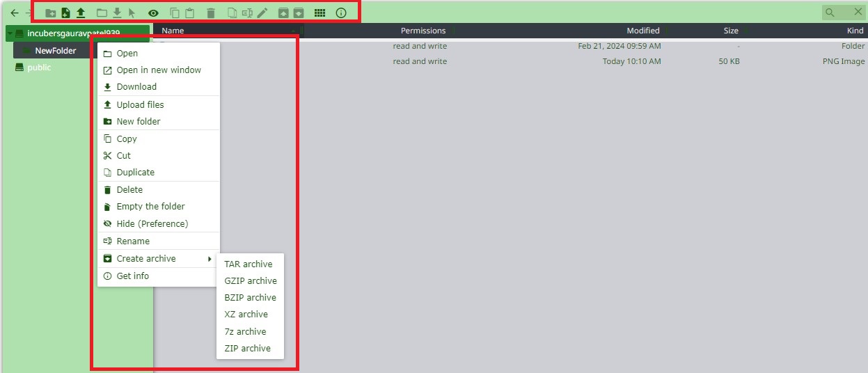Select NewFolder in the tree
The image size is (868, 373).
point(56,50)
